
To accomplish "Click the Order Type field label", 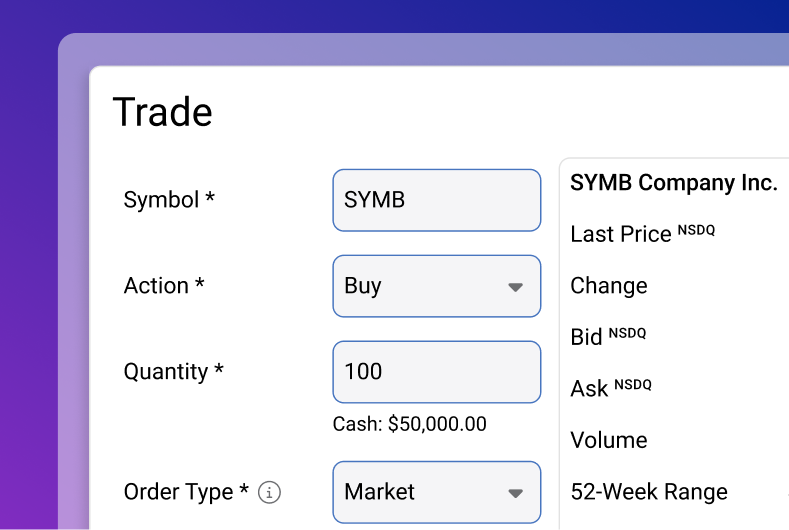I will 185,492.
